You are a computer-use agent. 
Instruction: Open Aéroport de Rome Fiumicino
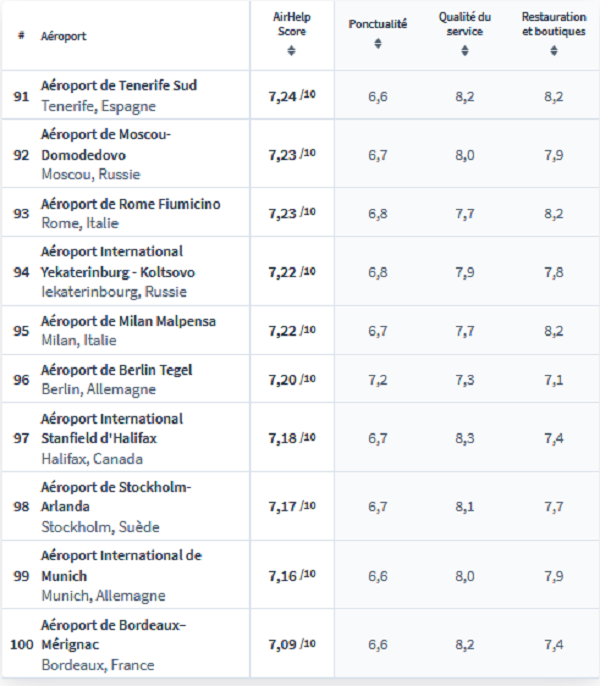130,204
